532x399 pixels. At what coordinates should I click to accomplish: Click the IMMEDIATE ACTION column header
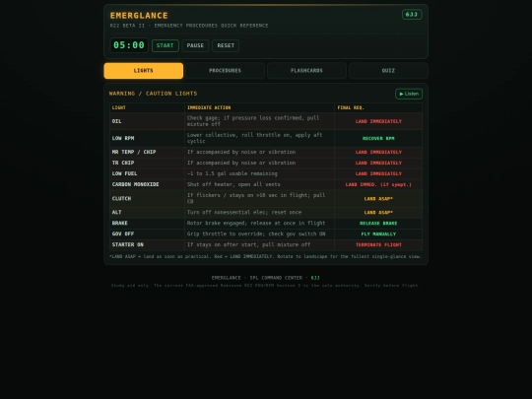click(x=209, y=107)
